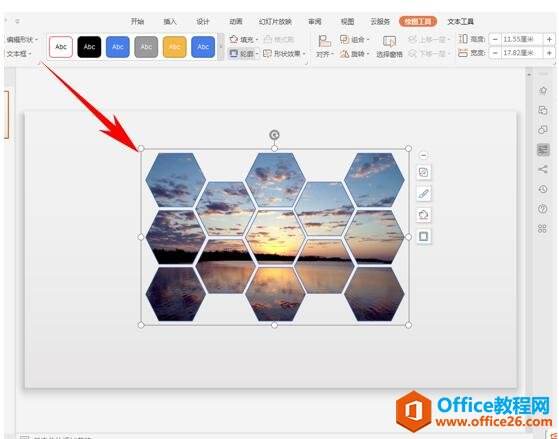Open the four-squares apps icon in sidebar
This screenshot has width=559, height=439.
pos(542,229)
